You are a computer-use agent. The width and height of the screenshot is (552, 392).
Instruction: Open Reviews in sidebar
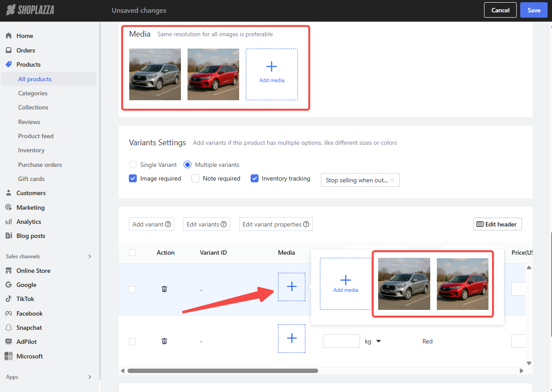(29, 122)
